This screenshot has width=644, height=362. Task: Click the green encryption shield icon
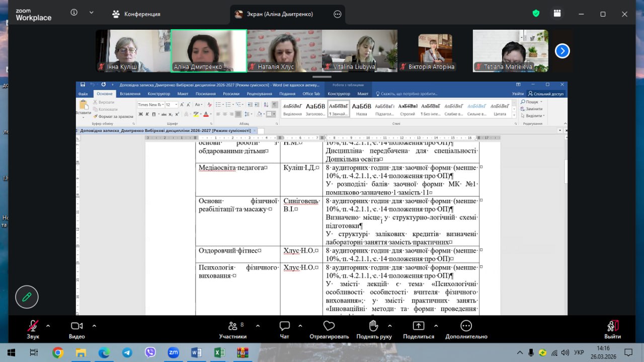[536, 14]
